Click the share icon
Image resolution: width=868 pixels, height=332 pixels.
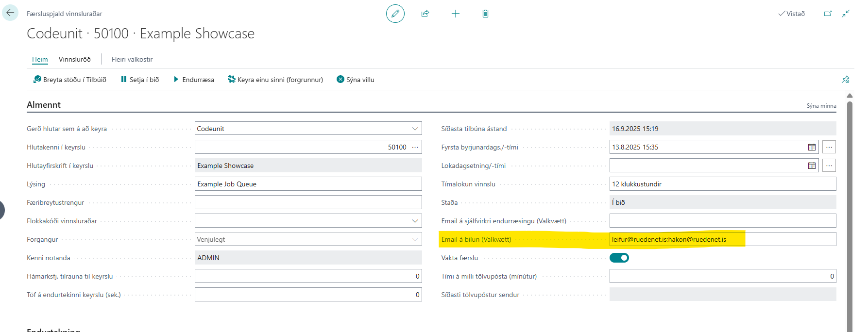point(425,14)
